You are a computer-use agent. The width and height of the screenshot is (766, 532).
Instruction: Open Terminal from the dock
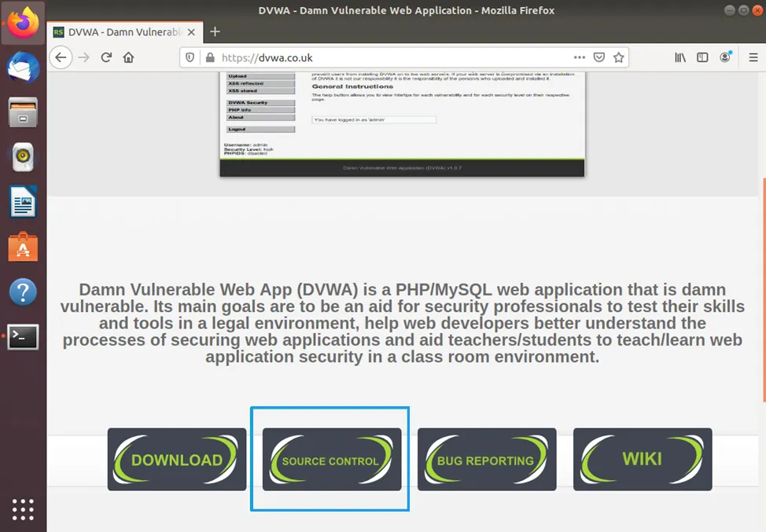(23, 337)
